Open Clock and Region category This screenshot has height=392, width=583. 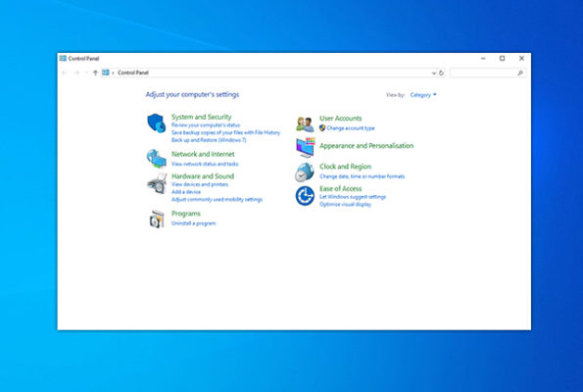[x=345, y=167]
